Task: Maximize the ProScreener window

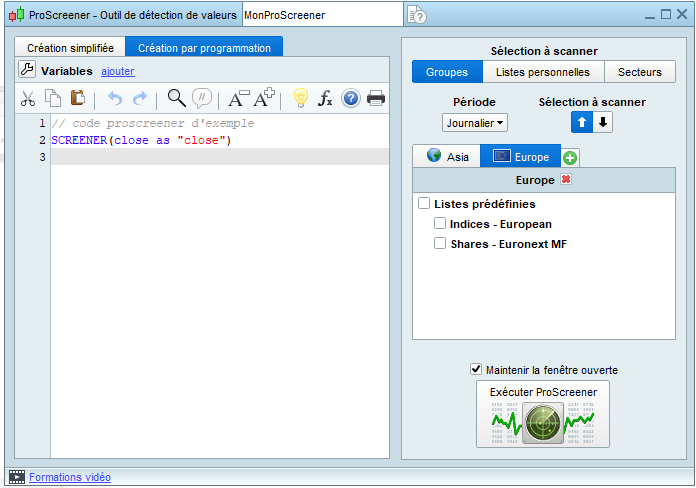Action: pos(666,15)
